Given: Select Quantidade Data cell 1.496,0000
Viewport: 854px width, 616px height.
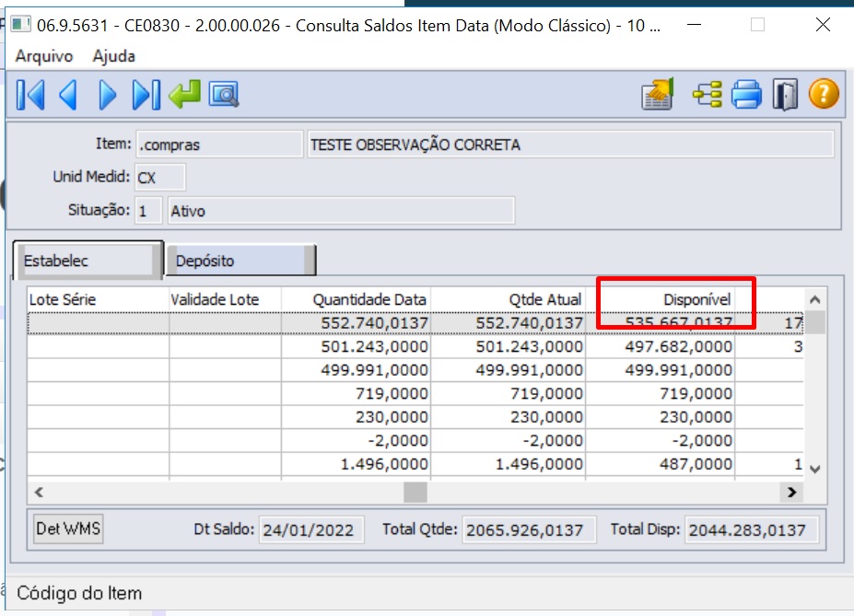Looking at the screenshot, I should coord(356,464).
